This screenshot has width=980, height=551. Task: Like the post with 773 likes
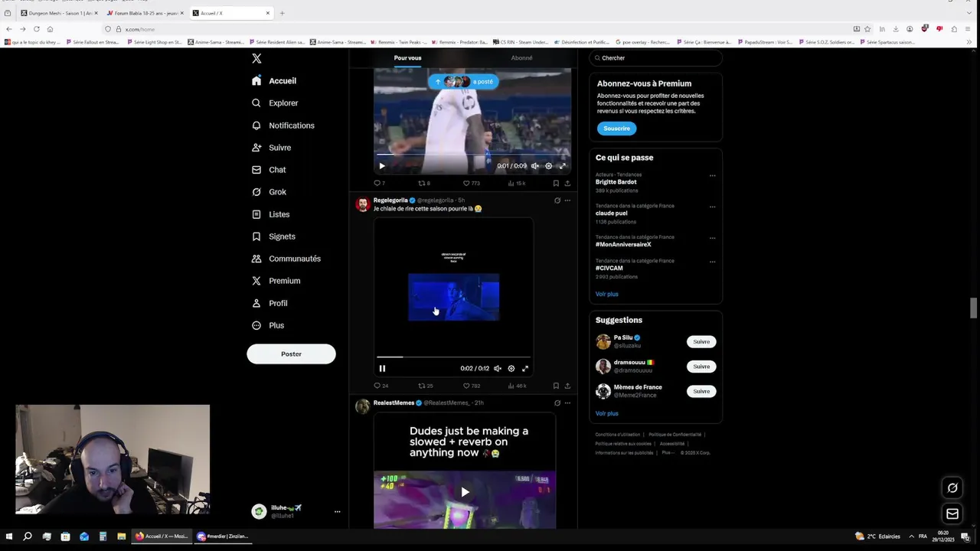pyautogui.click(x=471, y=183)
